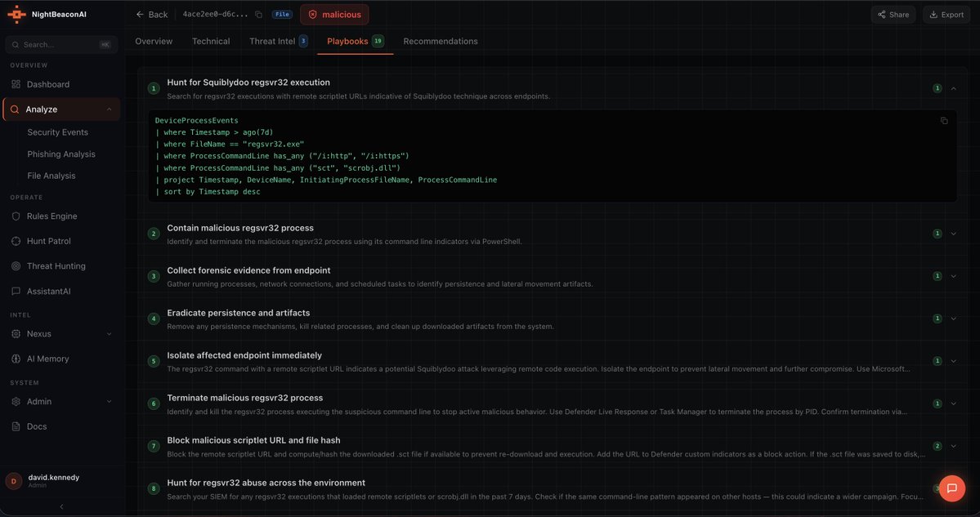Open the Recommendations tab

441,41
